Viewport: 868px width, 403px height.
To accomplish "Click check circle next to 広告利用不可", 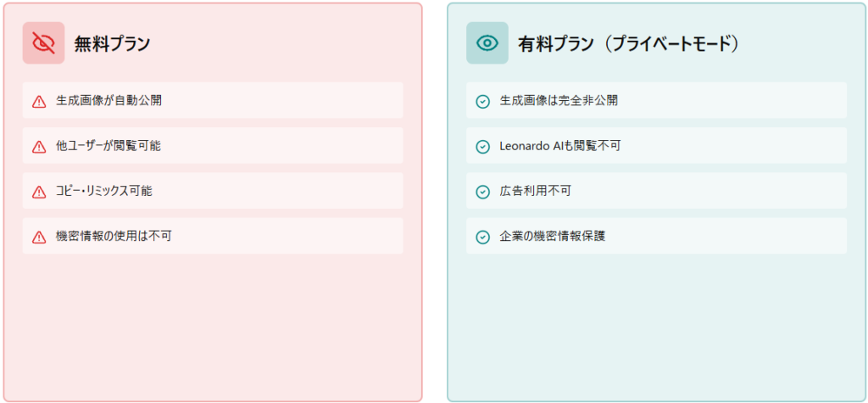I will click(483, 192).
